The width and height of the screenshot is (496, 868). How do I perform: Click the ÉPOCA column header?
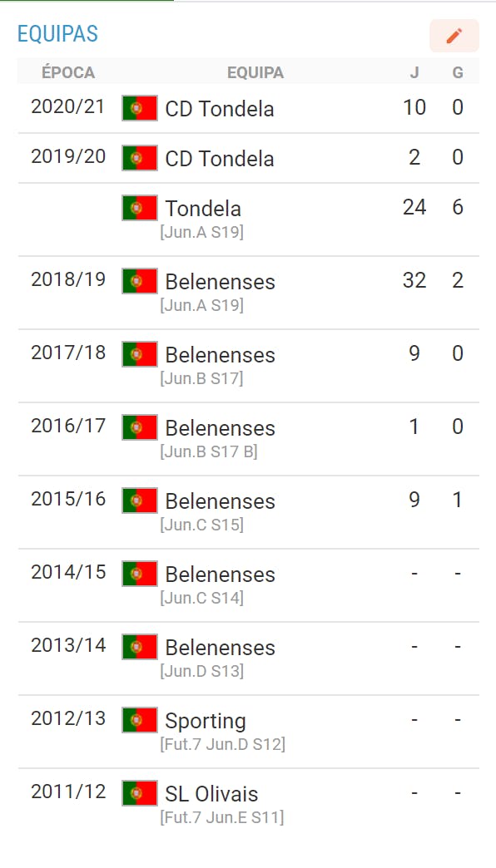point(68,72)
